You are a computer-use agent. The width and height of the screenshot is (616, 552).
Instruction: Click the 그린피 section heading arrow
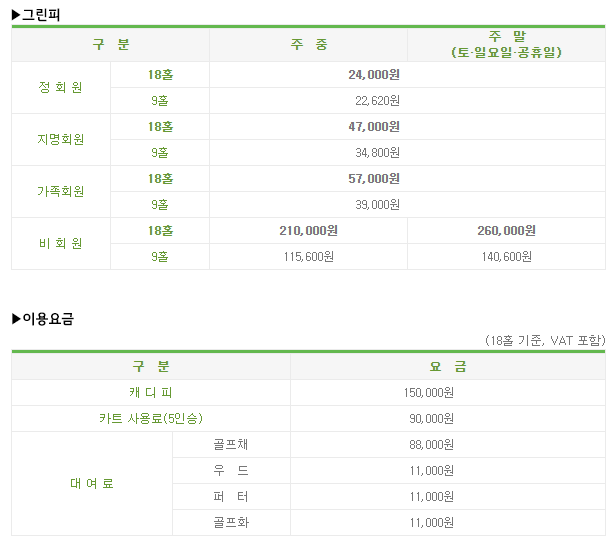[x=16, y=15]
